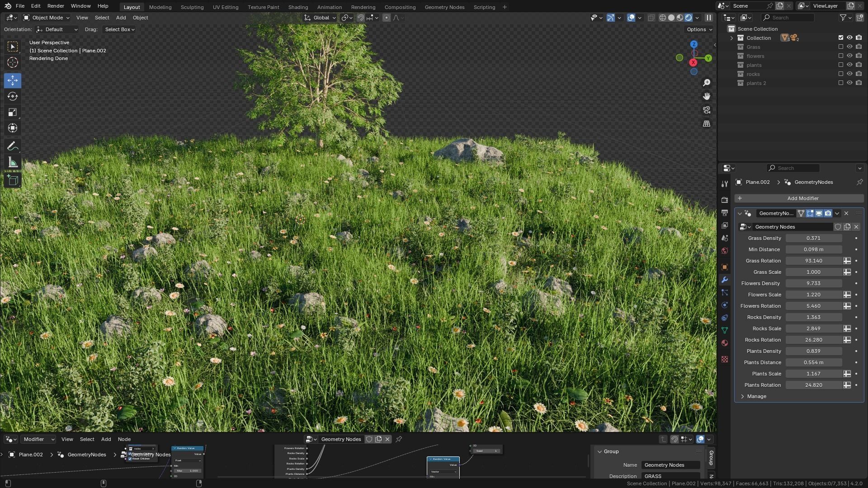Toggle modifier render visibility camera icon
868x488 pixels.
click(828, 213)
